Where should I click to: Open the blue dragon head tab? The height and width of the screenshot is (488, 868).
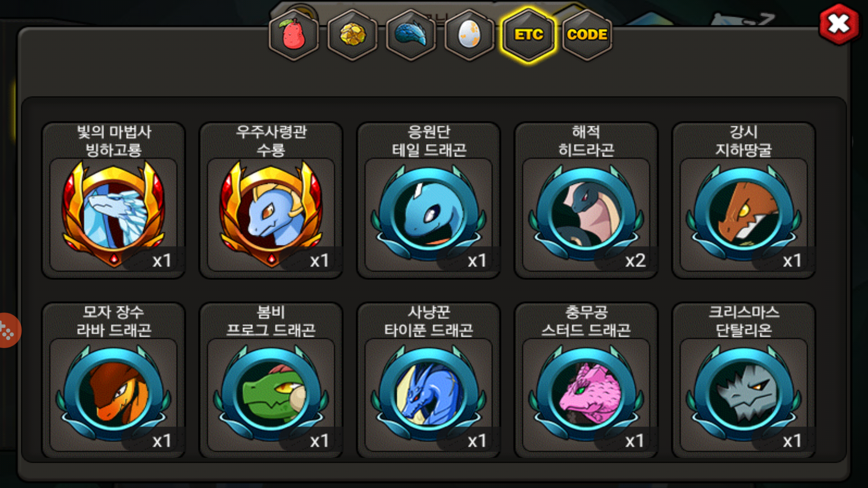point(411,35)
